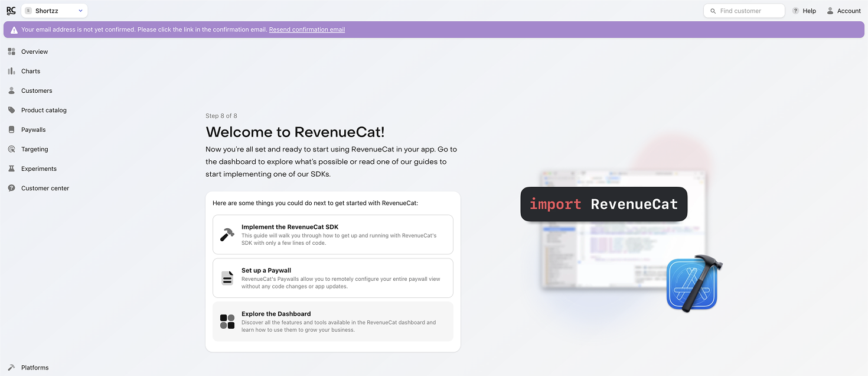Click the Platforms hammer icon

[x=11, y=367]
